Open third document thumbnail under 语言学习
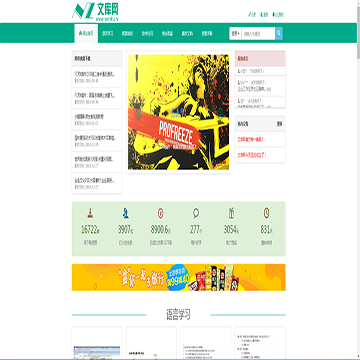Viewport: 360px width, 360px height. coord(206,343)
